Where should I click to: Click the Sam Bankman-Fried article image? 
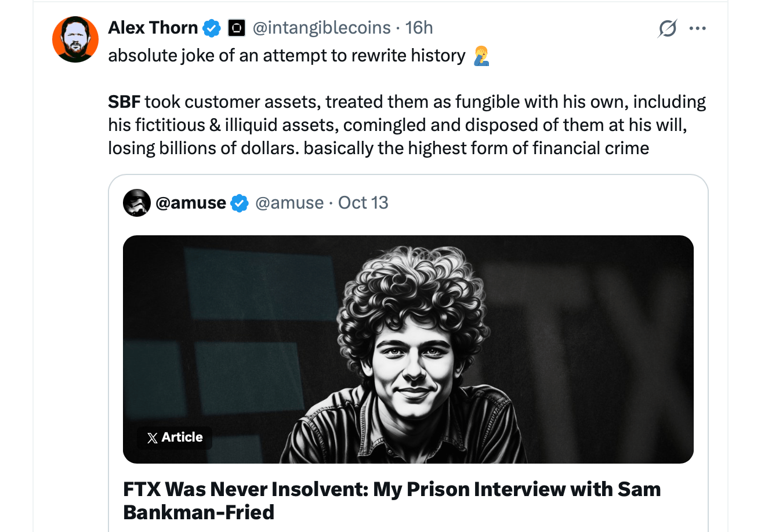[408, 348]
